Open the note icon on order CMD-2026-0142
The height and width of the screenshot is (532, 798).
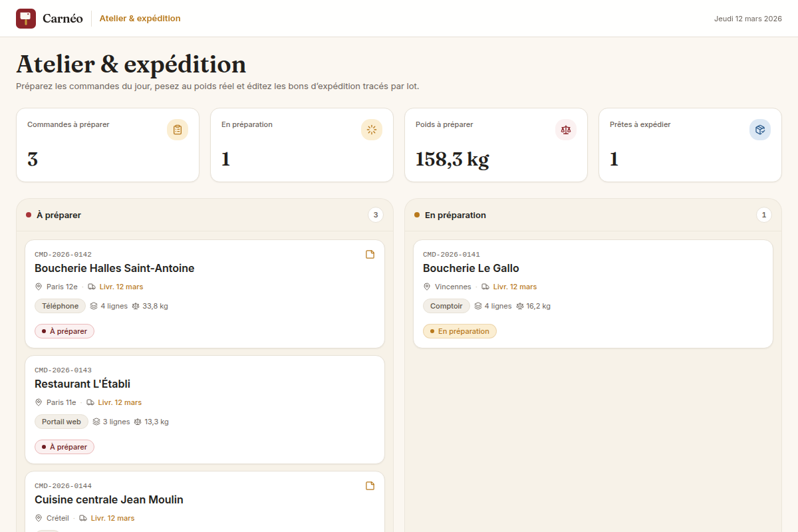click(370, 254)
